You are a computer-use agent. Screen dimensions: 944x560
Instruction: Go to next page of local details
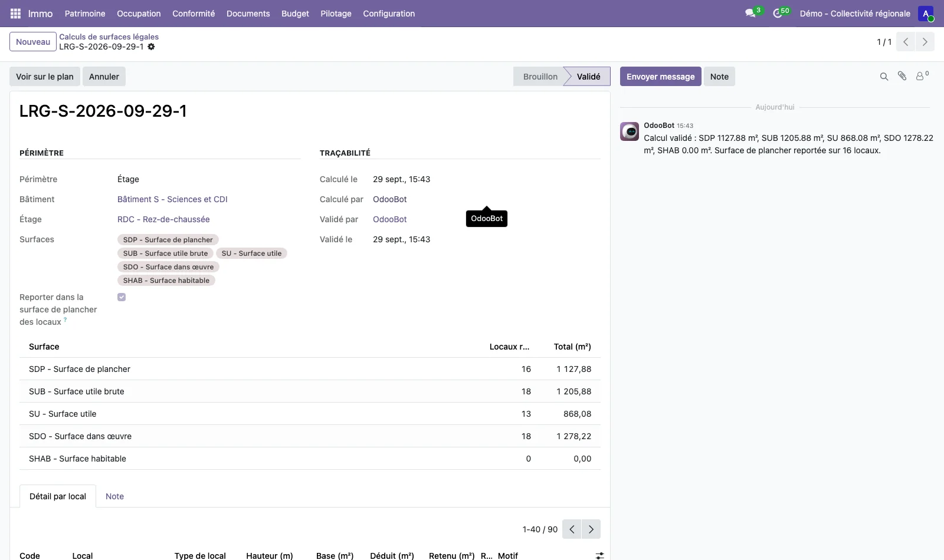point(591,529)
